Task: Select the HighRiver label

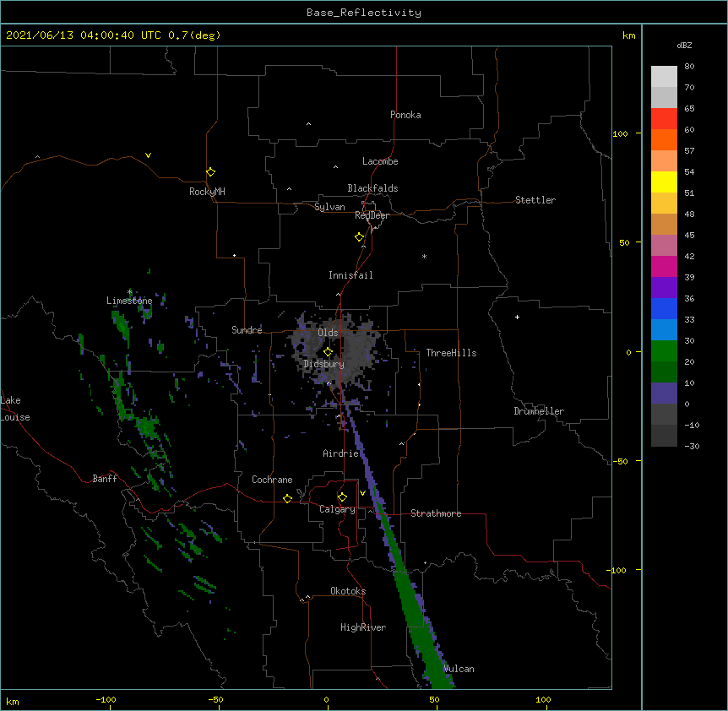Action: (x=363, y=627)
